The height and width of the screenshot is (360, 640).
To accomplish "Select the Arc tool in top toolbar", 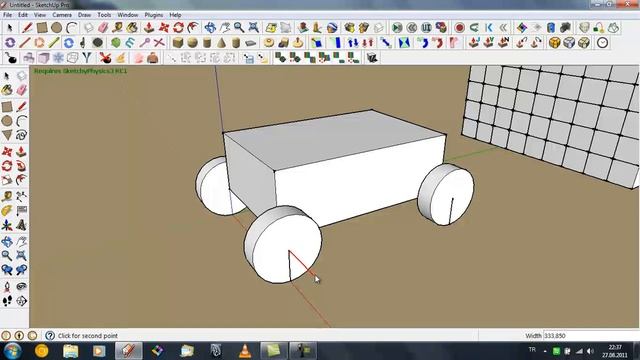I will [x=72, y=28].
